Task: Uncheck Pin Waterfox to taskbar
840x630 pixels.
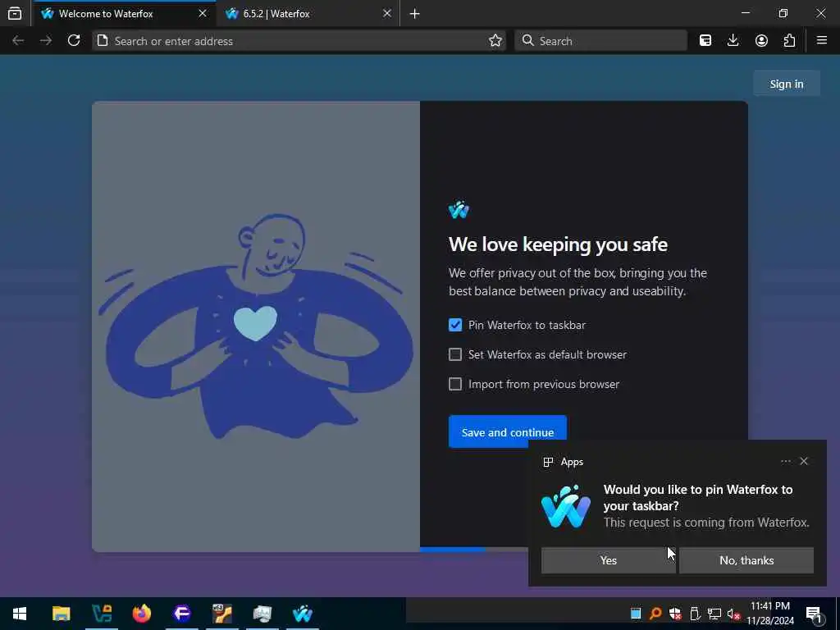Action: pos(454,325)
